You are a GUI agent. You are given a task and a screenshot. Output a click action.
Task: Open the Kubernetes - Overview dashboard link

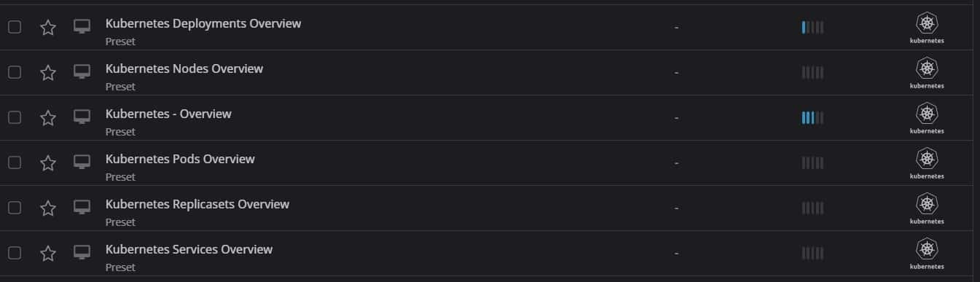coord(168,114)
